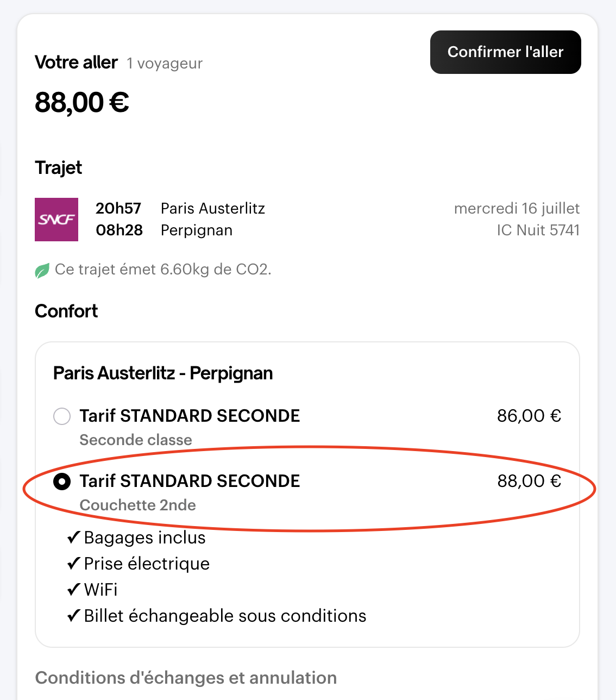
Task: Click the Paris Austerlitz departure station
Action: (x=213, y=208)
